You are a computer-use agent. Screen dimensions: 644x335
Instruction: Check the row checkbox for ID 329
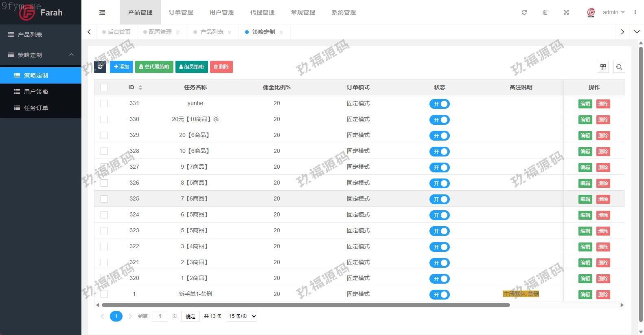[104, 135]
